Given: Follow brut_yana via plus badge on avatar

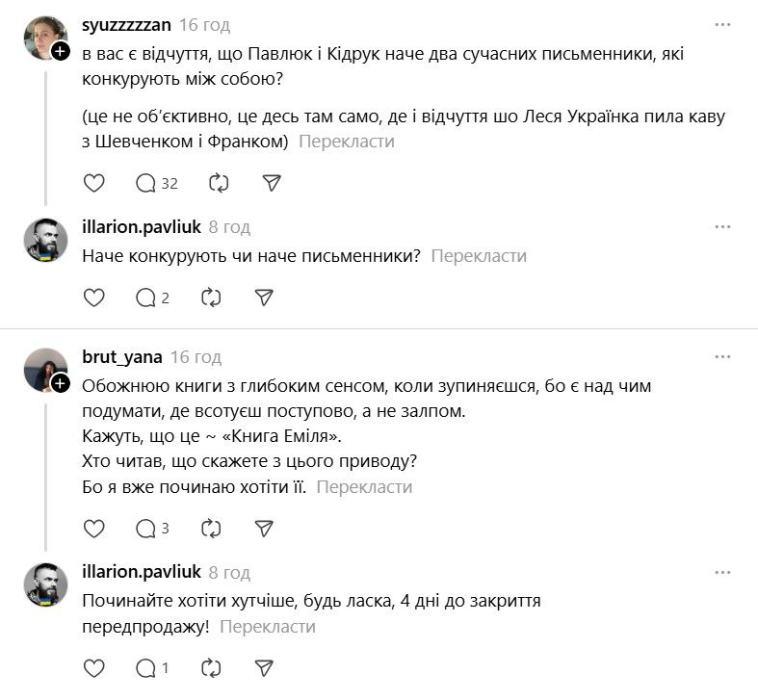Looking at the screenshot, I should [60, 383].
